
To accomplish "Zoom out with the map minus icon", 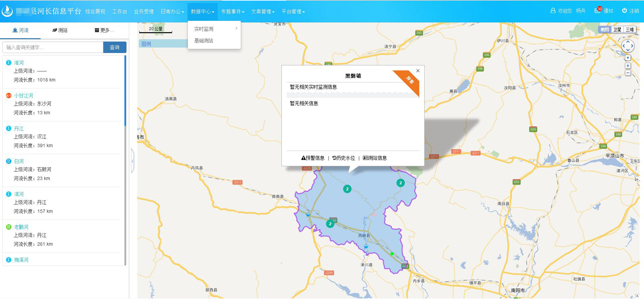I will tap(628, 72).
